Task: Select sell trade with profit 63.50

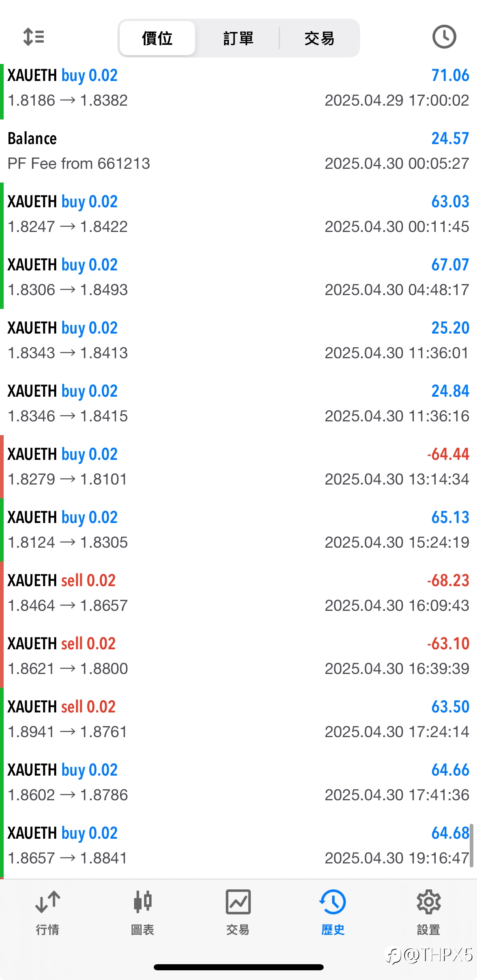Action: tap(238, 719)
